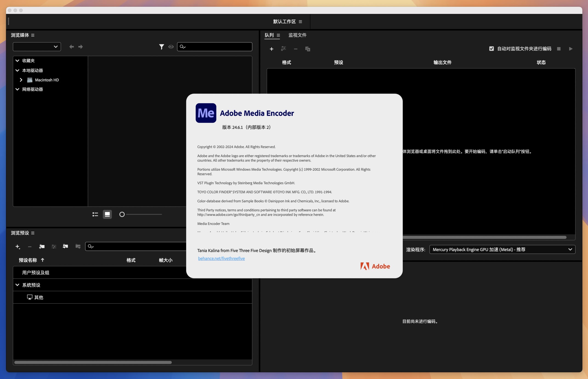The width and height of the screenshot is (588, 379).
Task: Click the media browser search field
Action: tap(215, 47)
